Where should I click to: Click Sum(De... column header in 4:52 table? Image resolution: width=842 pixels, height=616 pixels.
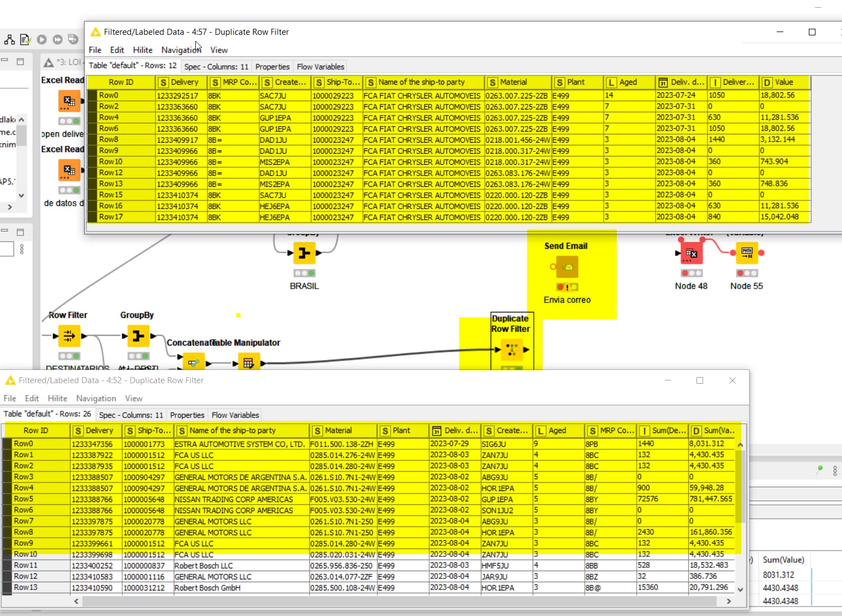point(662,430)
